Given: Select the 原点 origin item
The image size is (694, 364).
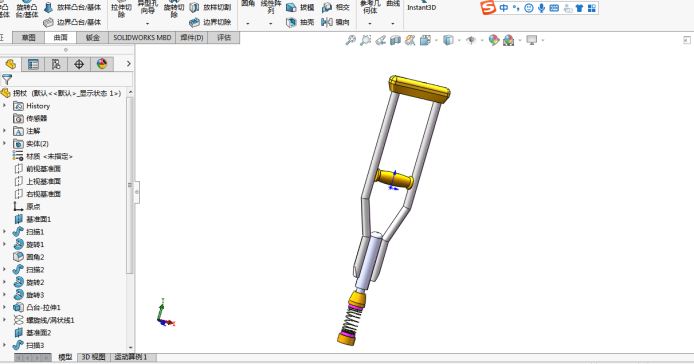Looking at the screenshot, I should [27, 206].
